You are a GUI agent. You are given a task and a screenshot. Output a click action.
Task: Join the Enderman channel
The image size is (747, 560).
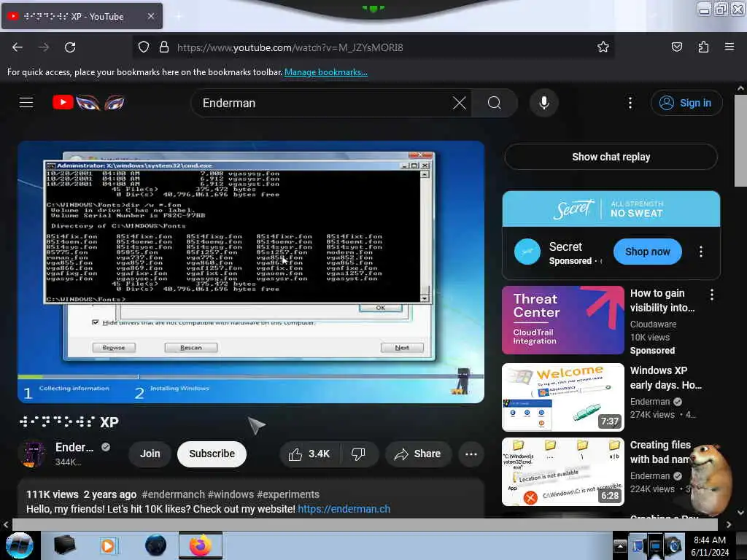[x=150, y=454]
